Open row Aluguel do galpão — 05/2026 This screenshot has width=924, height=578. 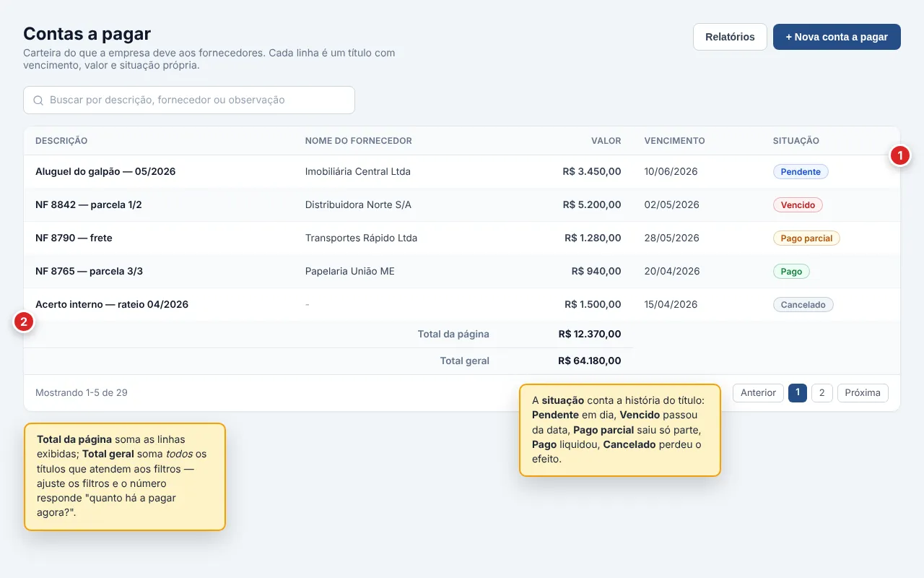pos(462,172)
